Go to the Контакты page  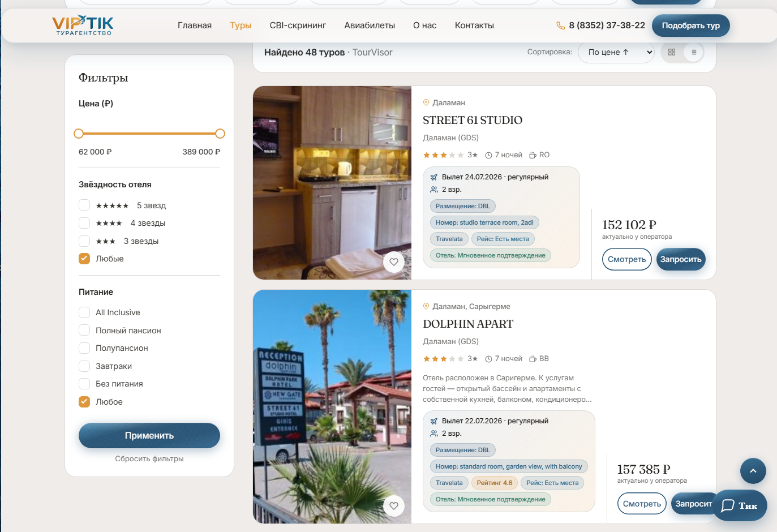(474, 25)
